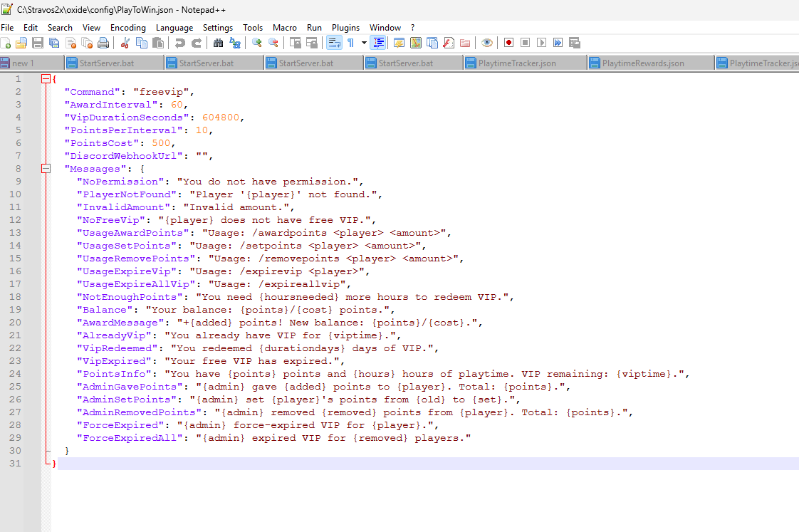Undo the last edit via toolbar

[179, 42]
